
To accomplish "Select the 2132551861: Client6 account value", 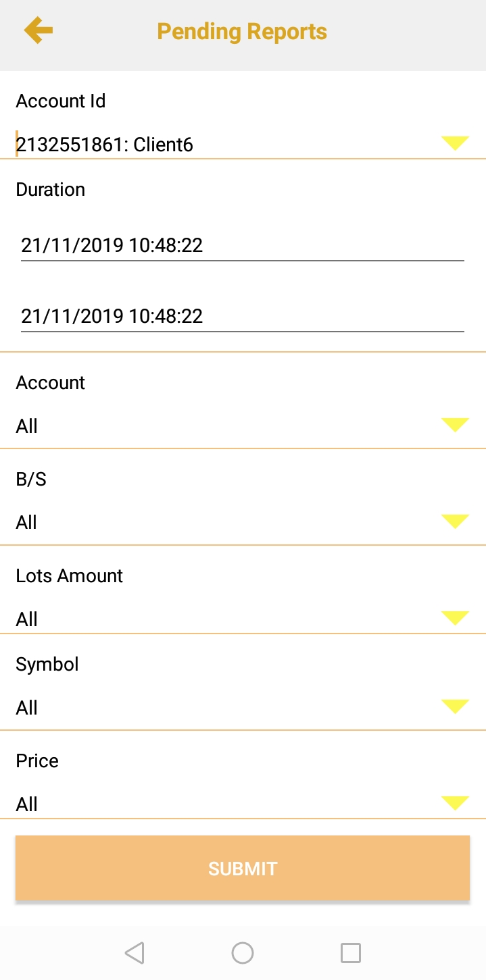I will (105, 145).
